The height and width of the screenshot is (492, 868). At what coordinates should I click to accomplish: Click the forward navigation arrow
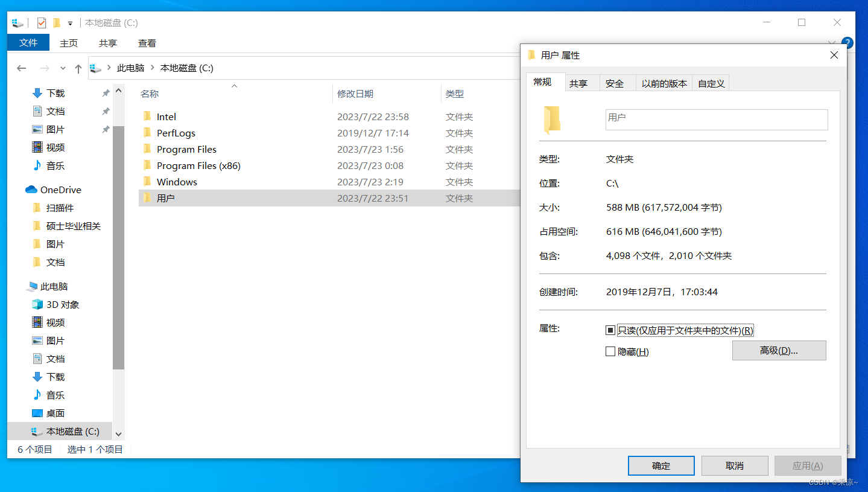pos(45,68)
